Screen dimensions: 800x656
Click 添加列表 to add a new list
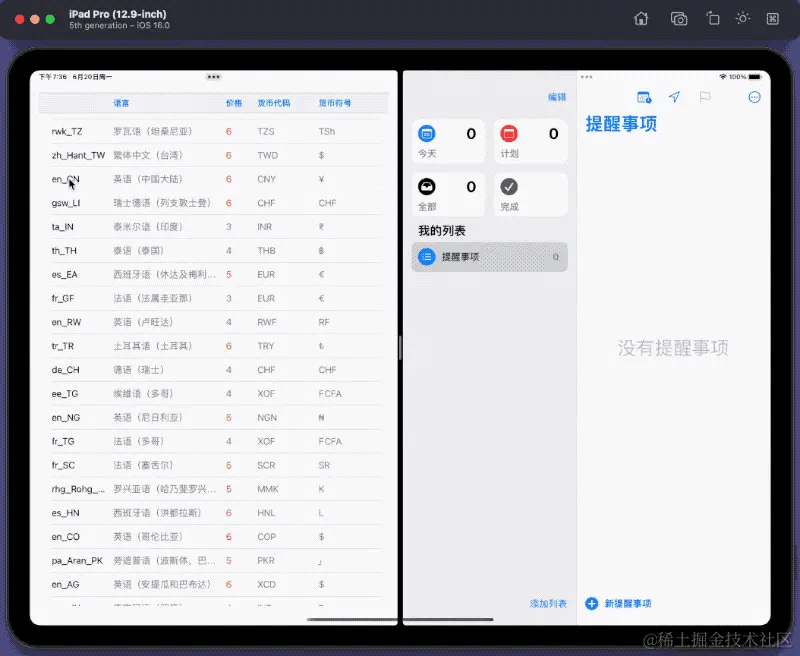tap(547, 603)
